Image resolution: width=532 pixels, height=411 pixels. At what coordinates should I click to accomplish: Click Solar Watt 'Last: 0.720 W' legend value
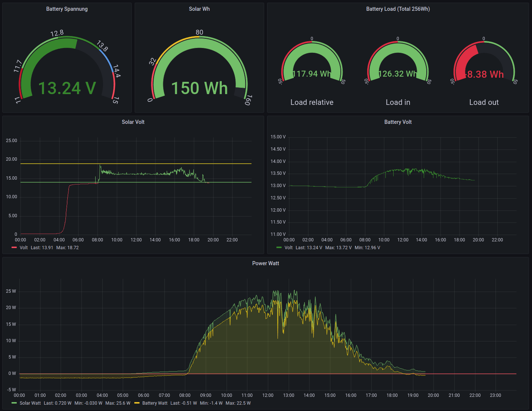(x=58, y=403)
